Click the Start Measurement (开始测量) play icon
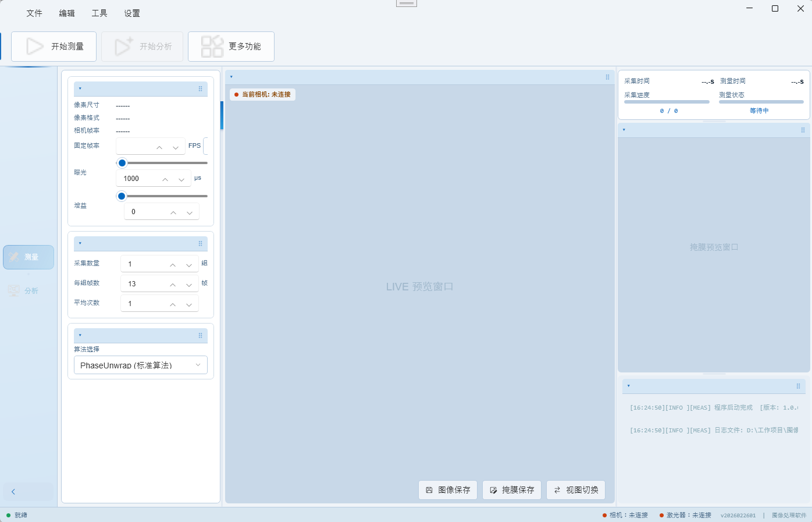Screen dimensions: 812x522 [x=35, y=47]
